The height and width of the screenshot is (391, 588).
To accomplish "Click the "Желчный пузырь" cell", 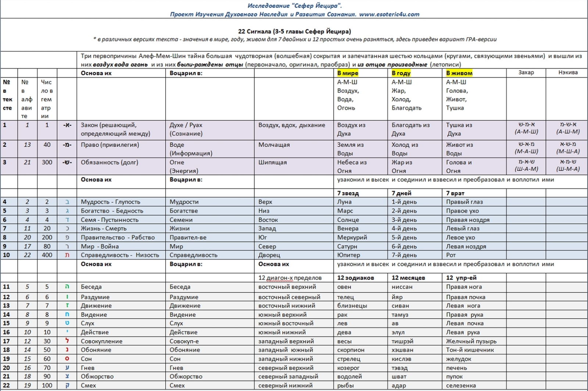I will (x=471, y=341).
